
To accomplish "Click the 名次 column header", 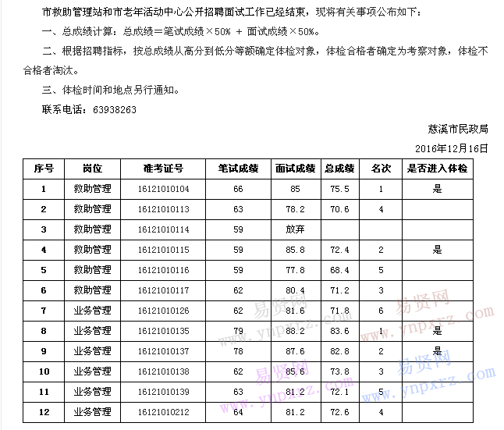I will (x=381, y=169).
